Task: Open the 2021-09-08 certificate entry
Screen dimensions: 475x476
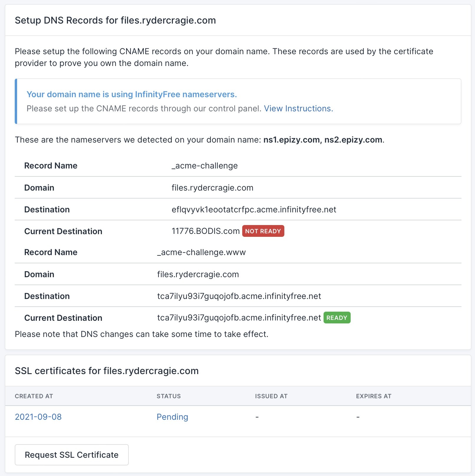Action: [38, 417]
